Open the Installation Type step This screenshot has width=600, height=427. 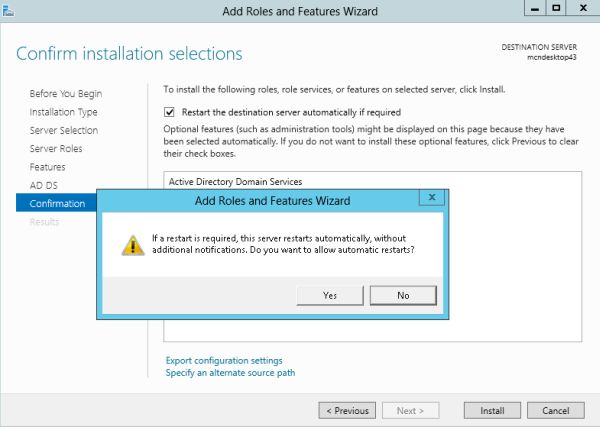coord(64,112)
